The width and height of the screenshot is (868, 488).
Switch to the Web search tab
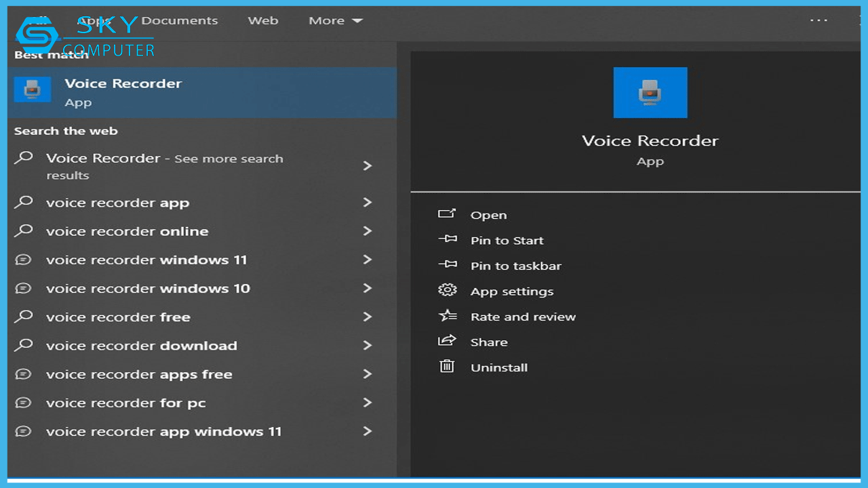pos(263,20)
